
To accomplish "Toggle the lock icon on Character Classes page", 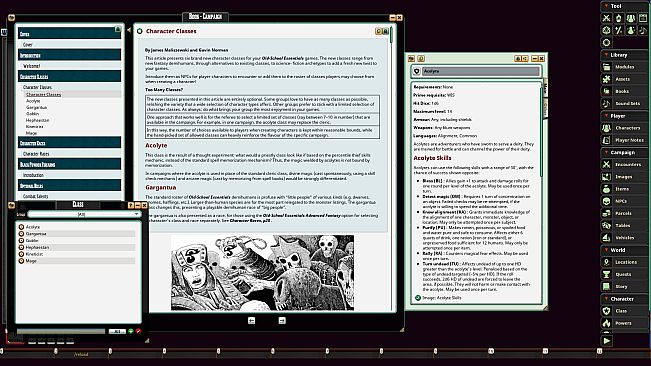I will pos(385,31).
